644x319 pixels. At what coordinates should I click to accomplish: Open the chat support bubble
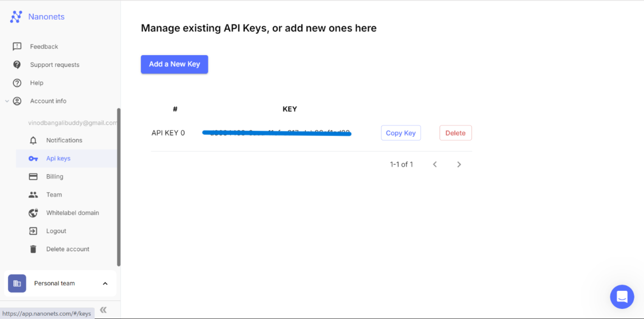click(x=622, y=297)
